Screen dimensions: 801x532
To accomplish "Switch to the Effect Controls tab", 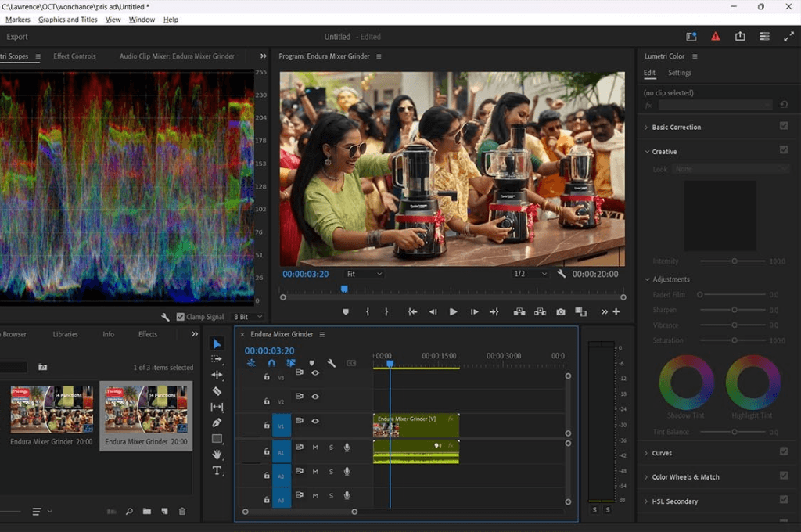I will pos(74,56).
